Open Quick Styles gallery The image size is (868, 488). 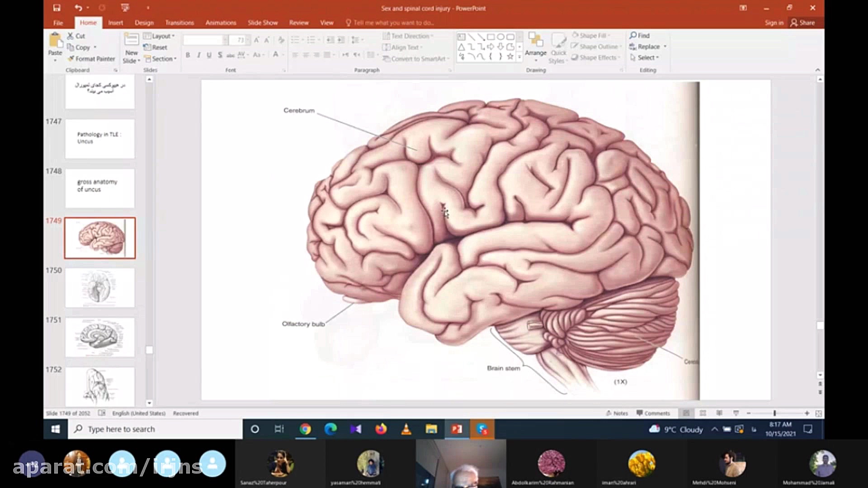pyautogui.click(x=558, y=48)
